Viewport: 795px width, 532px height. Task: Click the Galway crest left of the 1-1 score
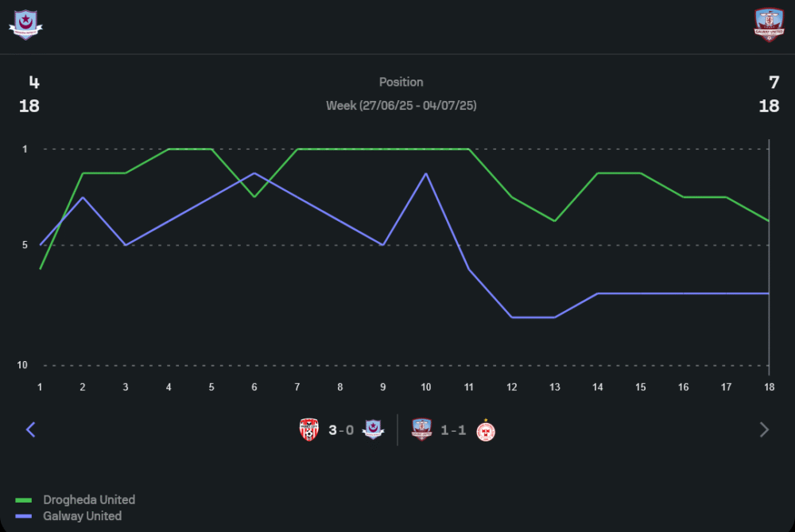(x=422, y=430)
